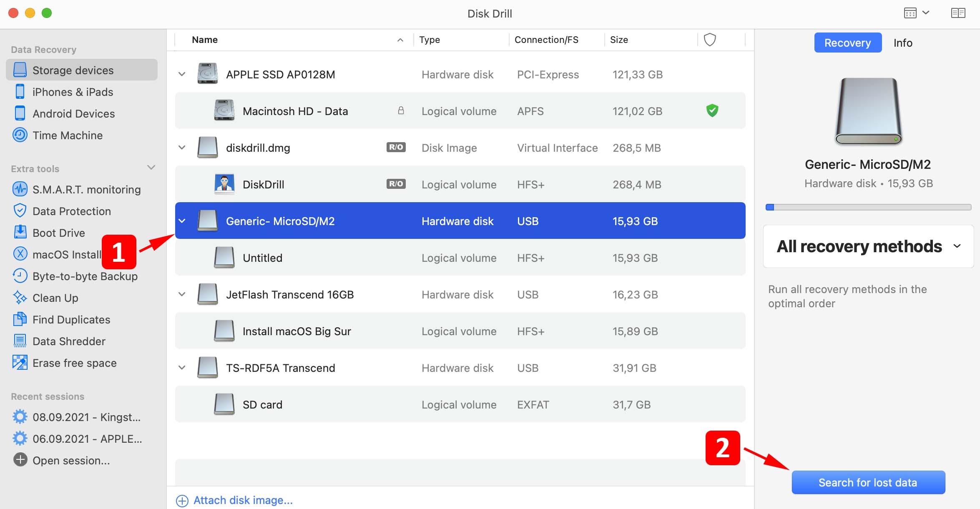The image size is (980, 509).
Task: Open the All recovery methods dropdown
Action: click(x=868, y=246)
